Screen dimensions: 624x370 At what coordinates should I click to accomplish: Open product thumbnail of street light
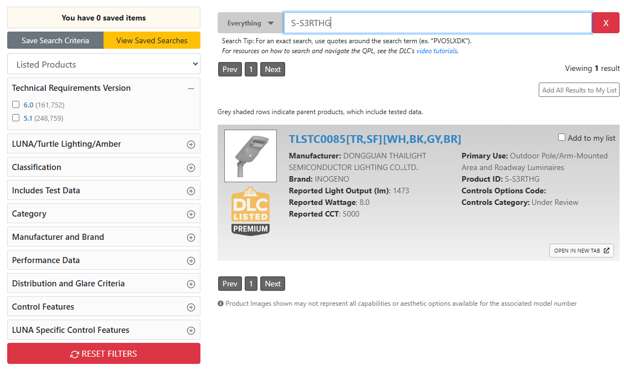250,156
